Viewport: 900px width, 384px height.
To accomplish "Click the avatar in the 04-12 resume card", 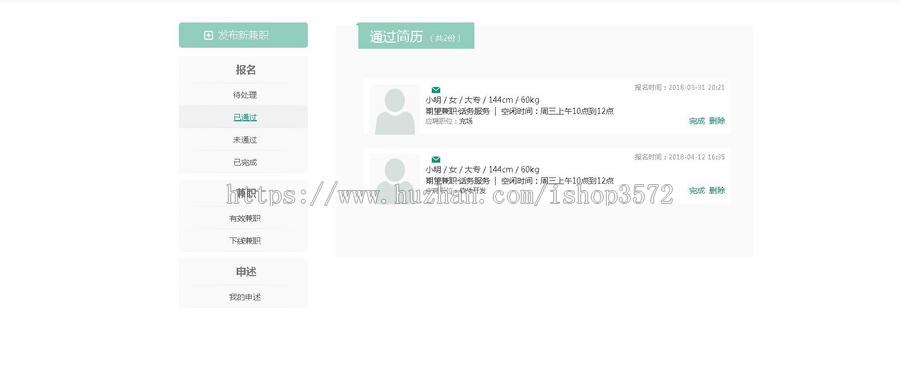I will (394, 178).
